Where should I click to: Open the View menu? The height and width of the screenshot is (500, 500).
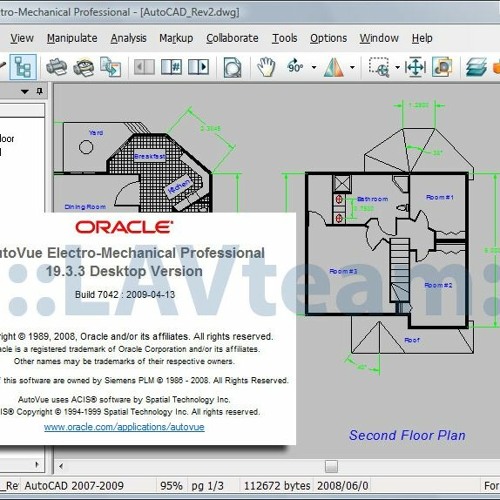[x=22, y=38]
